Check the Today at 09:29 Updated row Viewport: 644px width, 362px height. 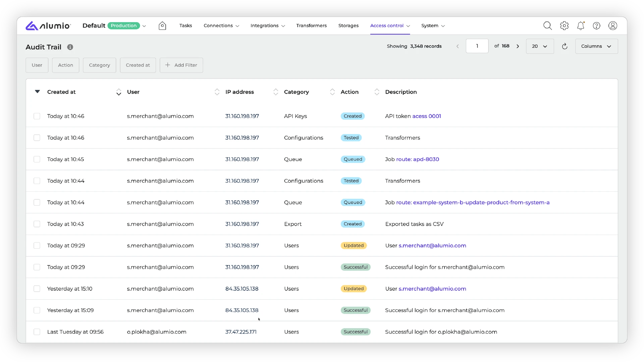pyautogui.click(x=37, y=246)
